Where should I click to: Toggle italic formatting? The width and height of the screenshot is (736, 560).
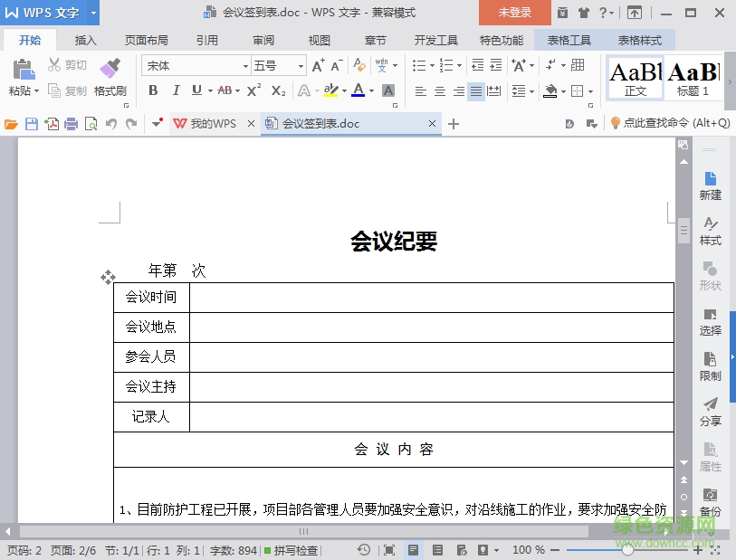tap(176, 91)
